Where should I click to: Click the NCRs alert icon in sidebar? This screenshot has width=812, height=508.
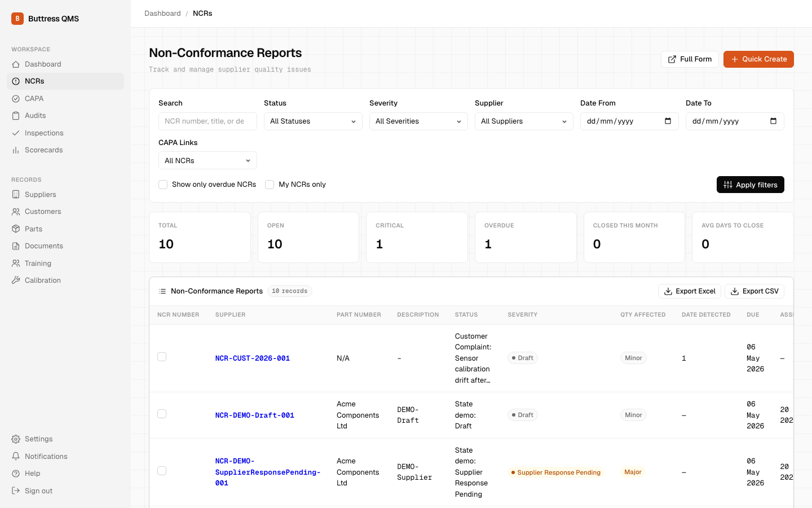coord(16,81)
